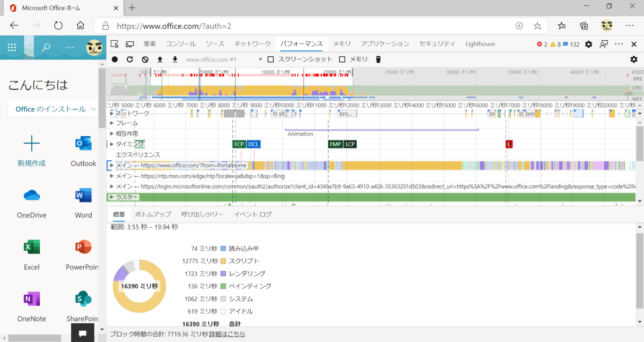This screenshot has height=342, width=644.
Task: Select the inspect element picker icon
Action: (x=114, y=44)
